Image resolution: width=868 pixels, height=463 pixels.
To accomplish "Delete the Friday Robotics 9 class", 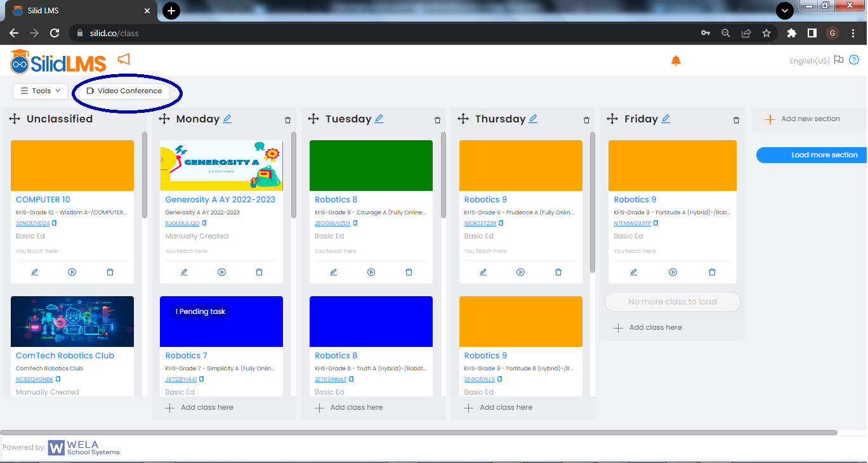I will [712, 271].
